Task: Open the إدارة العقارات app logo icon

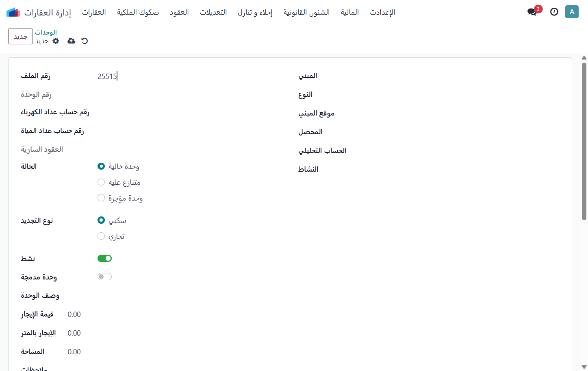Action: [x=13, y=12]
